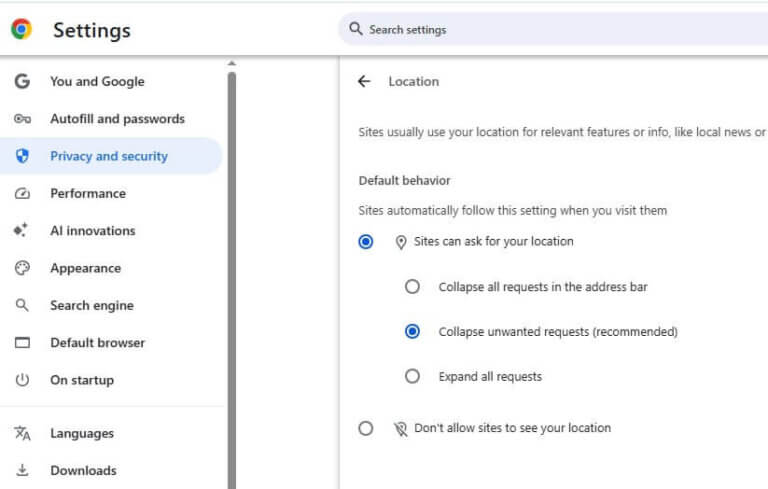Click the palette Appearance icon
Viewport: 768px width, 489px height.
pyautogui.click(x=22, y=268)
